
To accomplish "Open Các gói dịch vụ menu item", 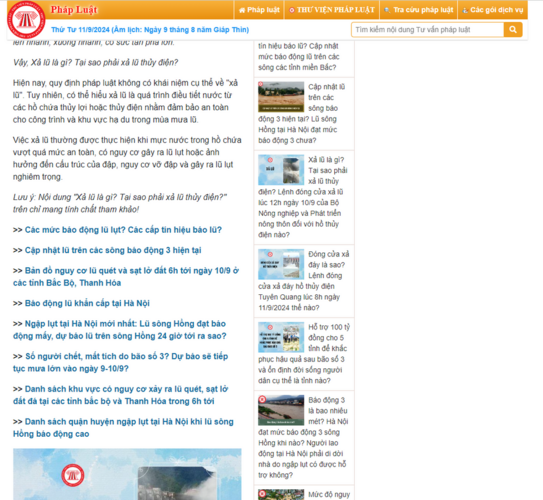I will coord(493,10).
